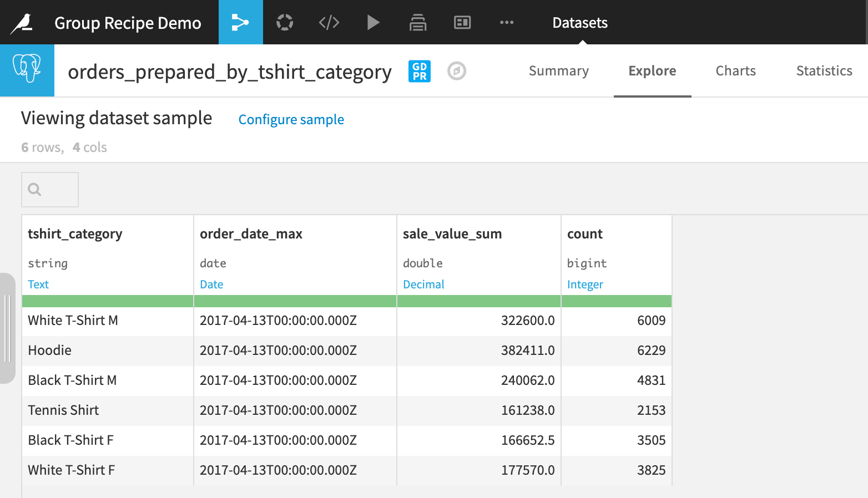The height and width of the screenshot is (498, 868).
Task: Click the GDPR badge on the dataset
Action: pyautogui.click(x=419, y=71)
